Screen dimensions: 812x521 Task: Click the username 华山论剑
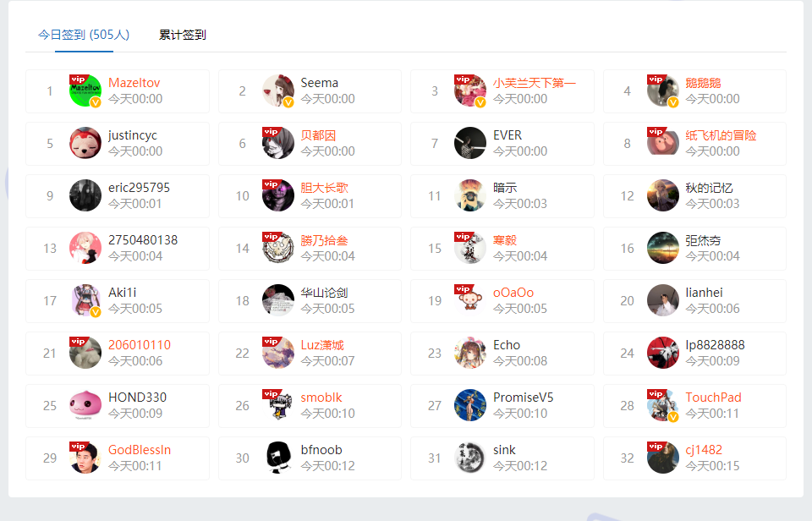click(324, 293)
